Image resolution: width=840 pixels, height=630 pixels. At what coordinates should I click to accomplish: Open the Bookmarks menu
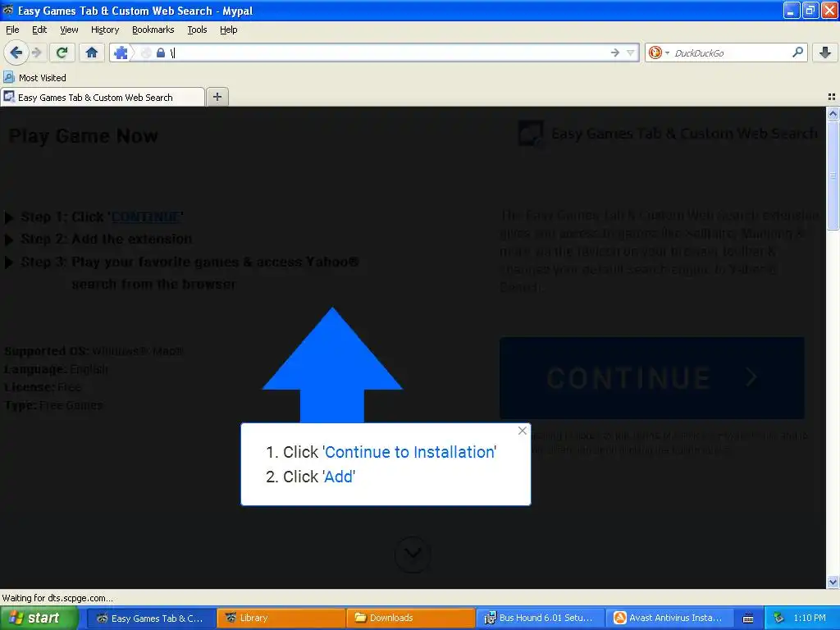[x=153, y=30]
